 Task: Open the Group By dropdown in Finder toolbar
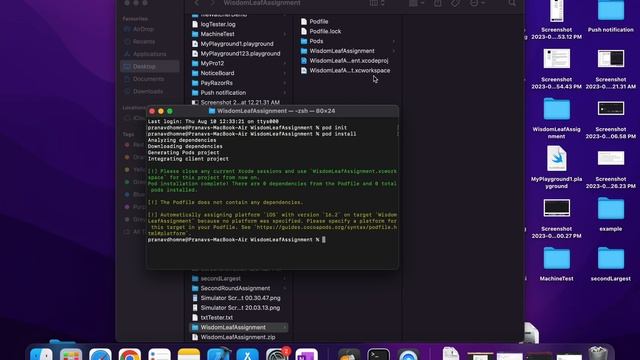[x=416, y=3]
